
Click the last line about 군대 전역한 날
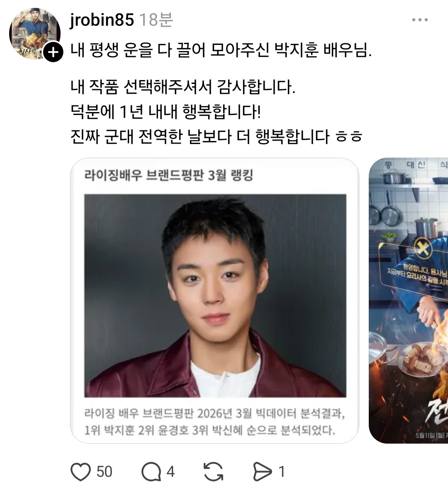[216, 137]
